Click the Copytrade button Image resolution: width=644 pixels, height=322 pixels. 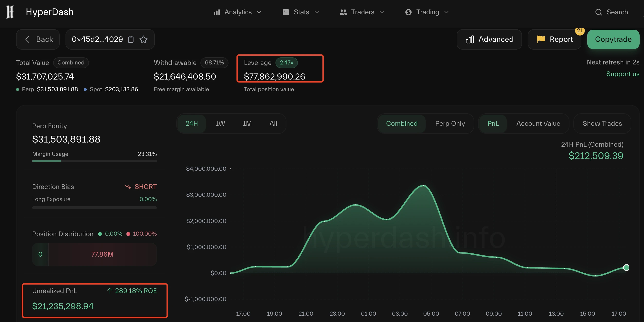click(x=613, y=39)
